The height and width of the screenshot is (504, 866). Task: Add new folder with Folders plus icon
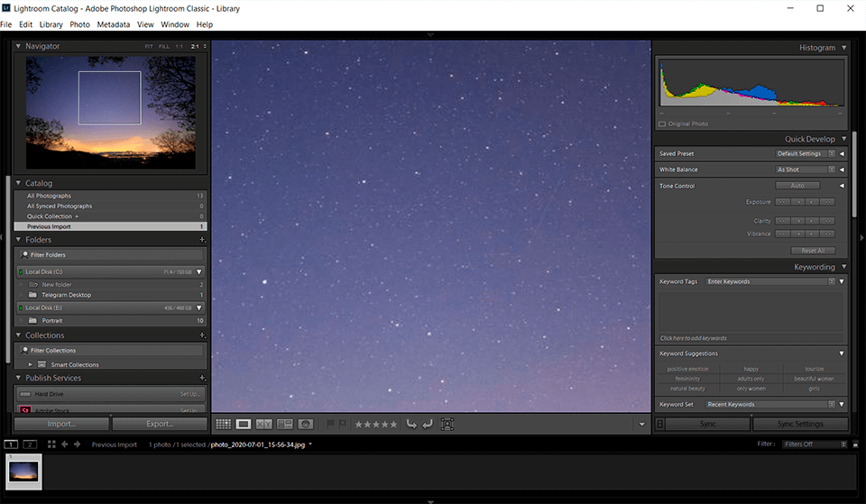pyautogui.click(x=202, y=240)
